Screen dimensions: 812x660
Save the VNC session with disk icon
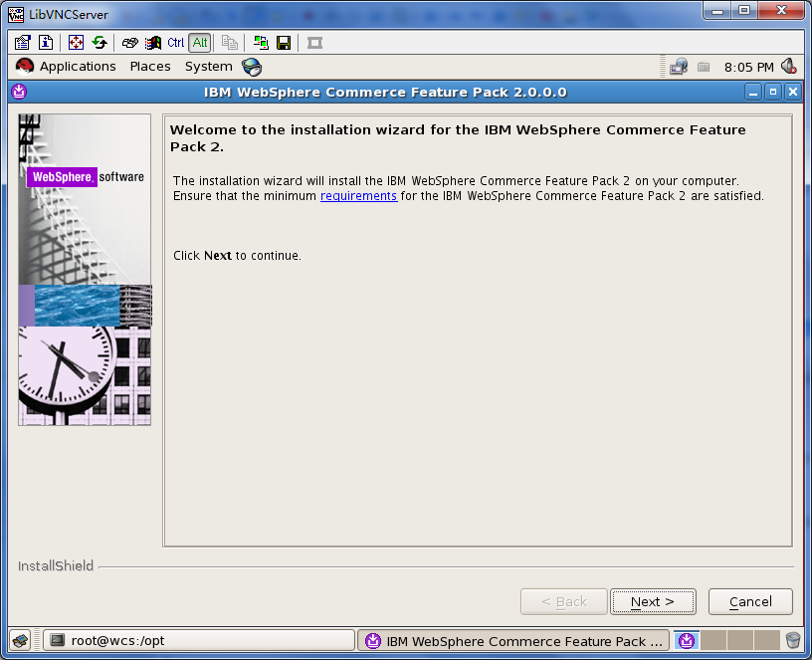coord(284,42)
